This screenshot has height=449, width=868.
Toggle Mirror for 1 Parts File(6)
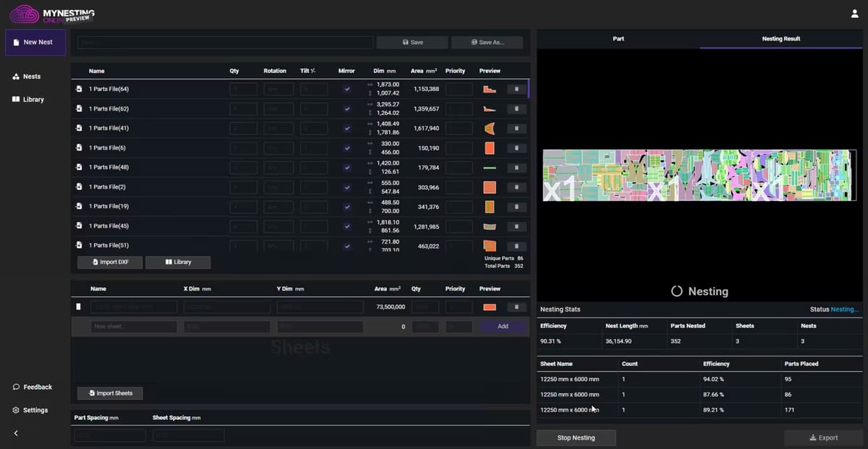347,147
